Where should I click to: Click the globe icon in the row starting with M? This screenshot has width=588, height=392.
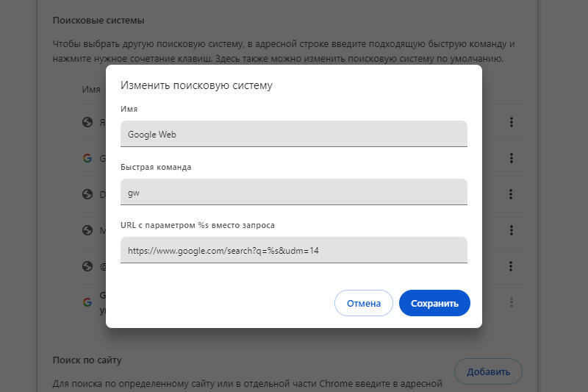point(87,230)
